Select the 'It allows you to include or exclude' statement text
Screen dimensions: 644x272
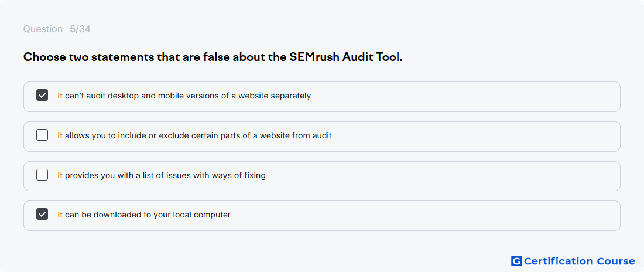point(194,135)
